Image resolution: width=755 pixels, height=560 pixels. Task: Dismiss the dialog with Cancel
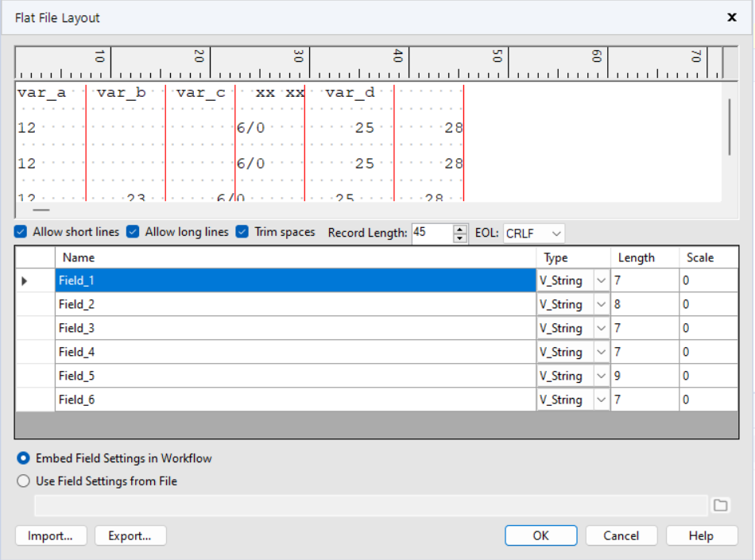pos(621,535)
